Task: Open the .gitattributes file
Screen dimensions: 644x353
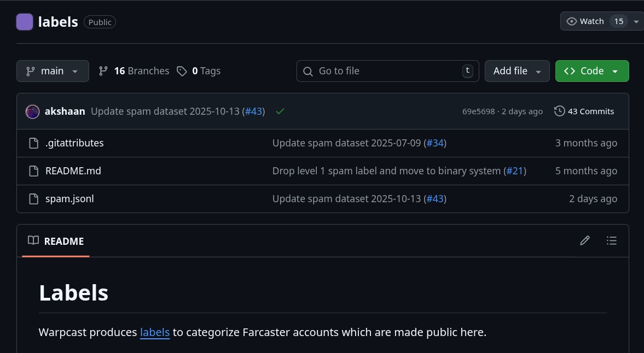Action: tap(74, 143)
